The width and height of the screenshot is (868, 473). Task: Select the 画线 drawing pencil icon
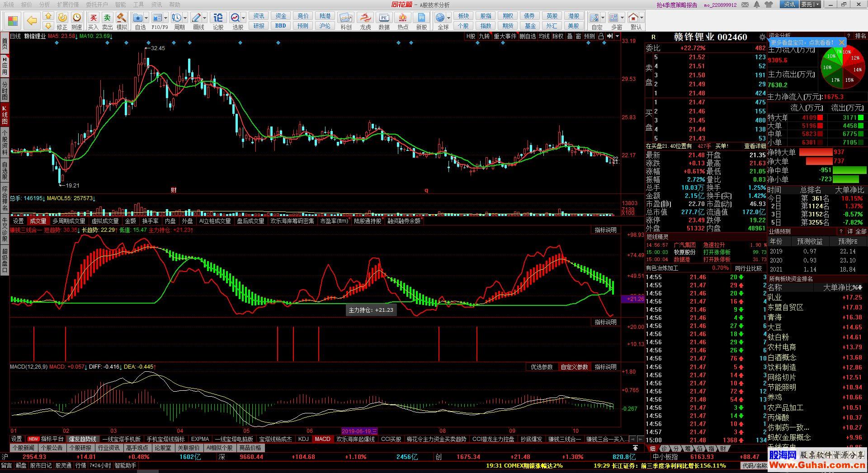tap(196, 18)
